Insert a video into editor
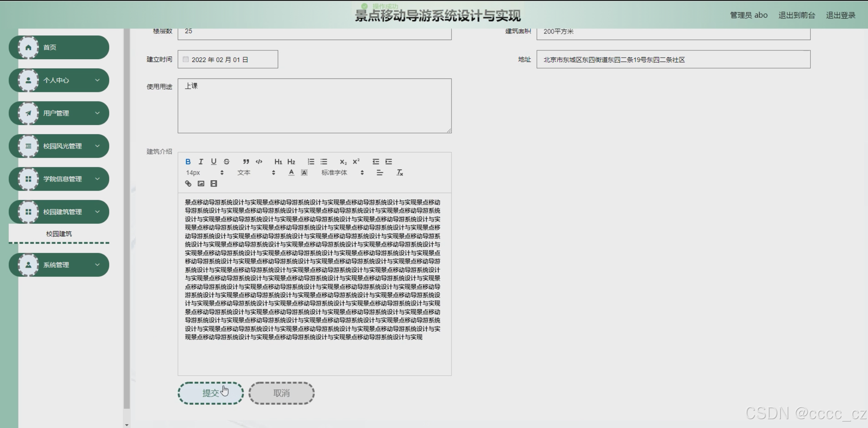 pos(214,183)
